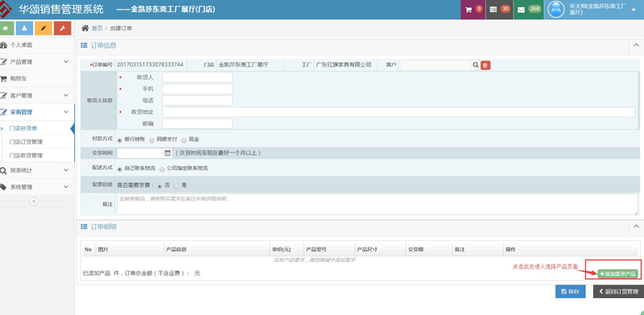
Task: Open the mail notification showing 268
Action: (x=529, y=10)
